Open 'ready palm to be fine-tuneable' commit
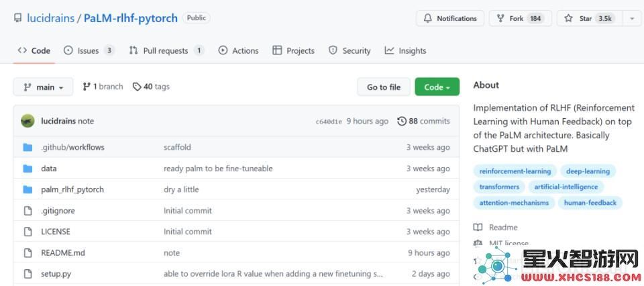 218,169
